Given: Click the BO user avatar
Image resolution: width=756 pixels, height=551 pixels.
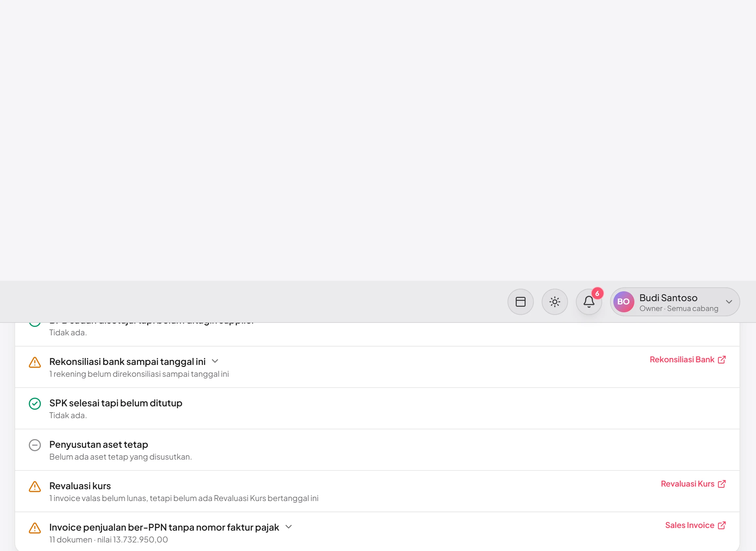Looking at the screenshot, I should [x=623, y=302].
